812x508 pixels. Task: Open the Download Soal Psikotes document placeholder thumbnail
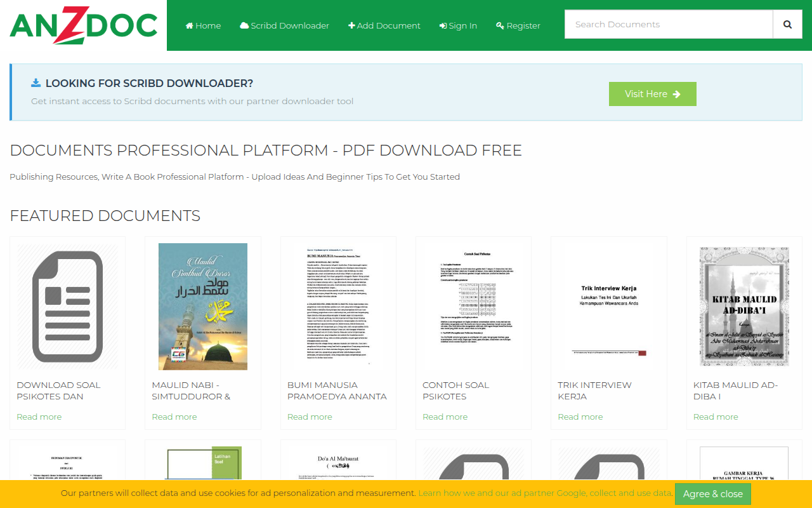pos(67,306)
